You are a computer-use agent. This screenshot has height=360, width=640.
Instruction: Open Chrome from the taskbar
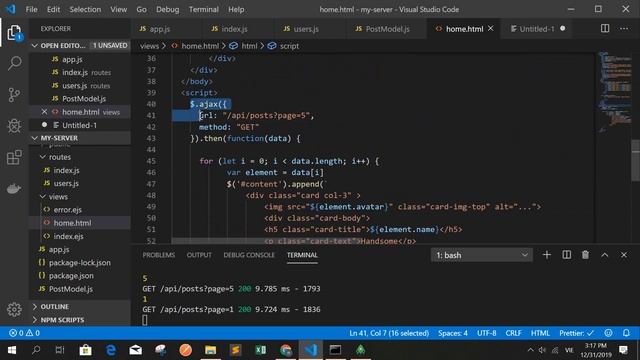pos(286,350)
